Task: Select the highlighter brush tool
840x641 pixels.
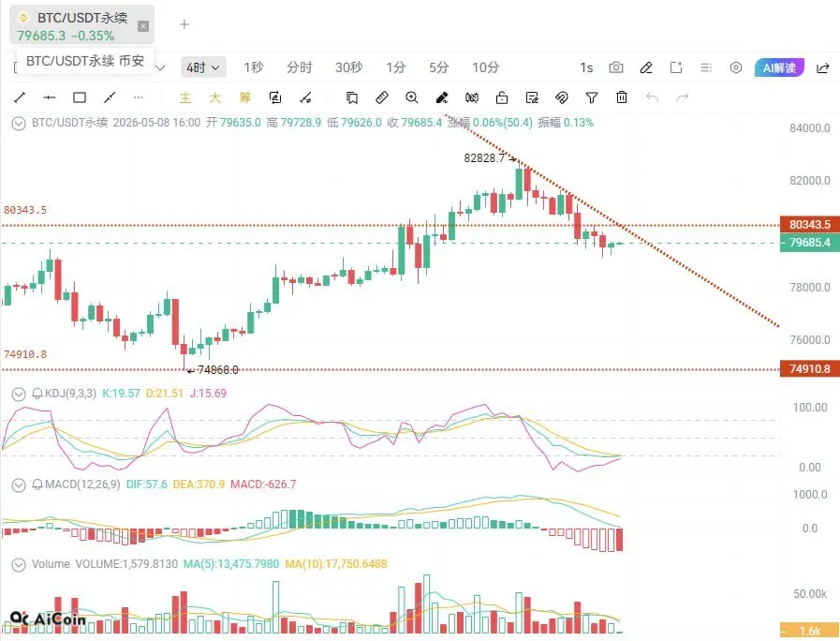Action: (x=442, y=97)
